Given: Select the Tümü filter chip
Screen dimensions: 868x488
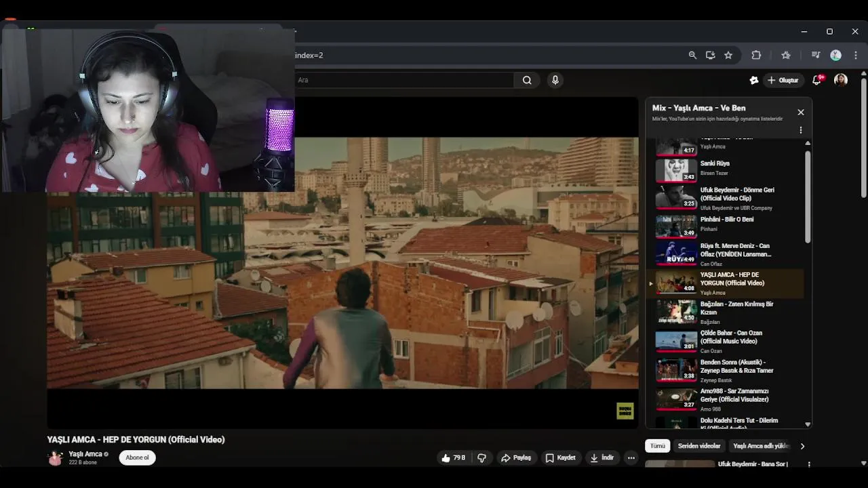Looking at the screenshot, I should pyautogui.click(x=658, y=446).
